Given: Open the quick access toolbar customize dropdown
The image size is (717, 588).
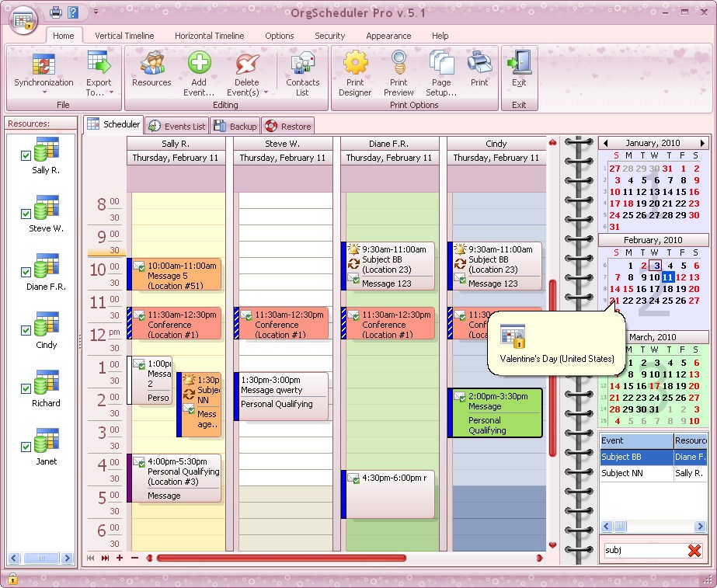Looking at the screenshot, I should click(x=96, y=12).
